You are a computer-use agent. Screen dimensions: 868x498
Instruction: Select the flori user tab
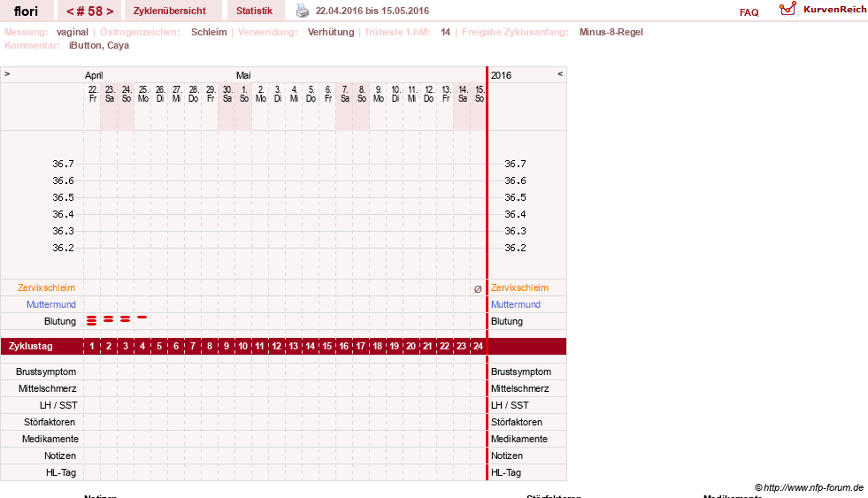coord(26,11)
